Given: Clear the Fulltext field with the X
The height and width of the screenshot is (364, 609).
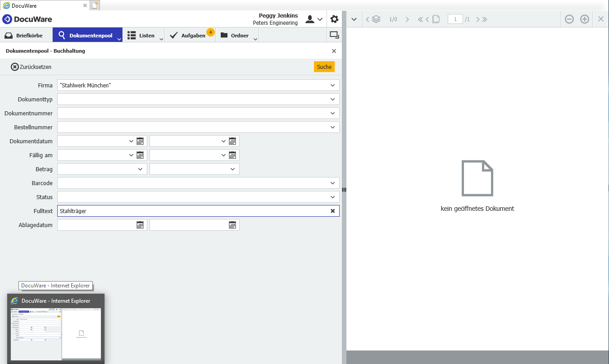Looking at the screenshot, I should click(x=332, y=210).
